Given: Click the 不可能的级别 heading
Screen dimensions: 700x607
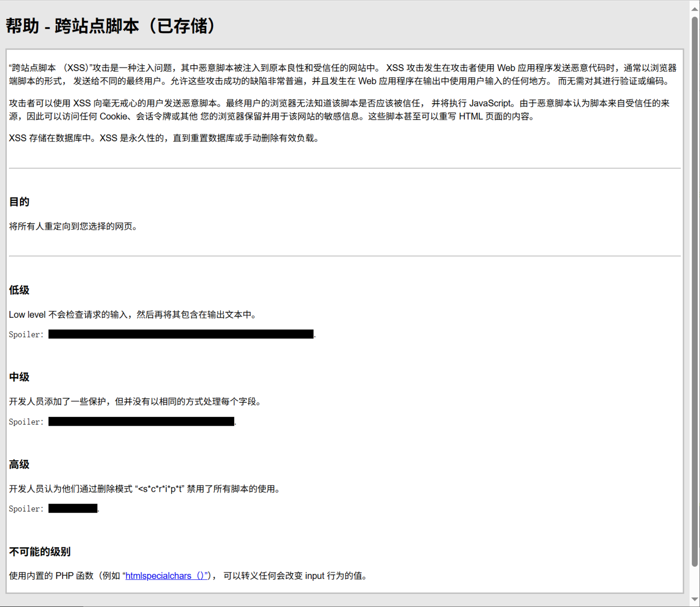Looking at the screenshot, I should [40, 552].
